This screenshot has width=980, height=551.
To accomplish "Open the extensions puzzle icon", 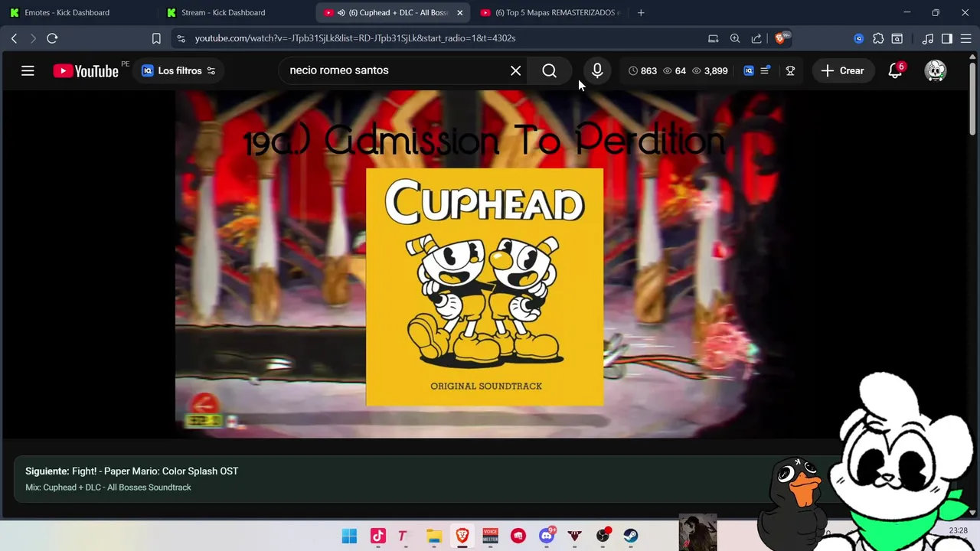I will (878, 38).
